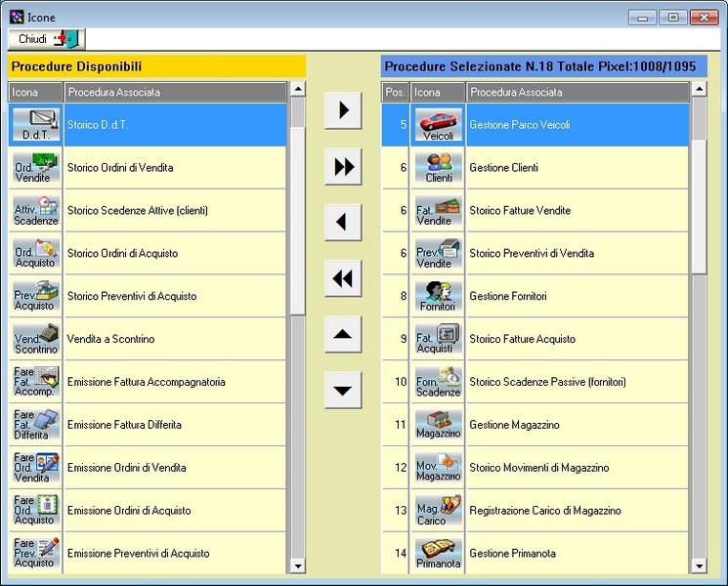Click the Primanota icon
Viewport: 728px width, 586px height.
pyautogui.click(x=438, y=553)
